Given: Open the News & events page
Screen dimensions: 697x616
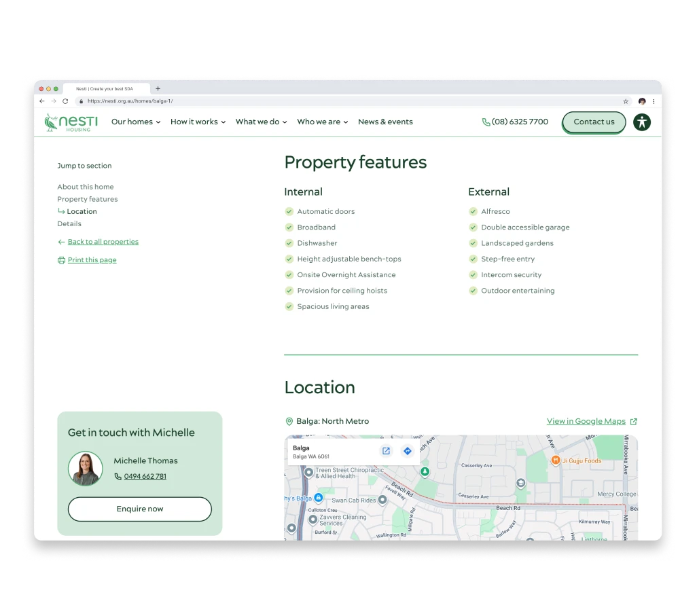Looking at the screenshot, I should pyautogui.click(x=385, y=122).
